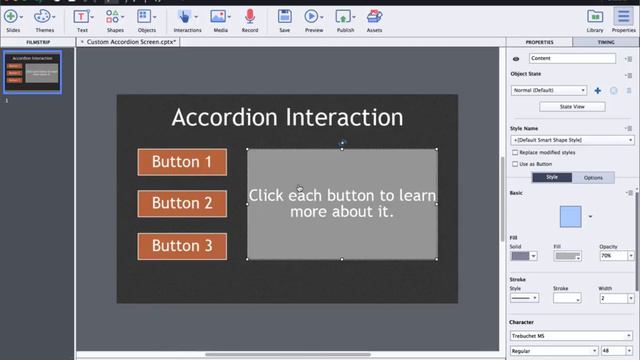Click the horizontal scrollbar below the stage
This screenshot has width=640, height=360.
point(288,354)
